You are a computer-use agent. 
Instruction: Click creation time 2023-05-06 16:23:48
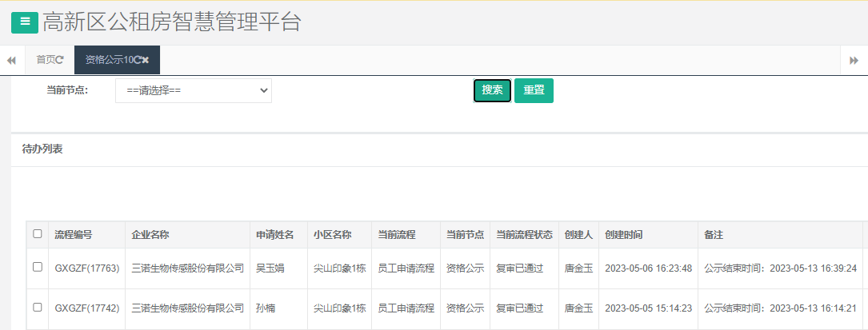(x=648, y=268)
